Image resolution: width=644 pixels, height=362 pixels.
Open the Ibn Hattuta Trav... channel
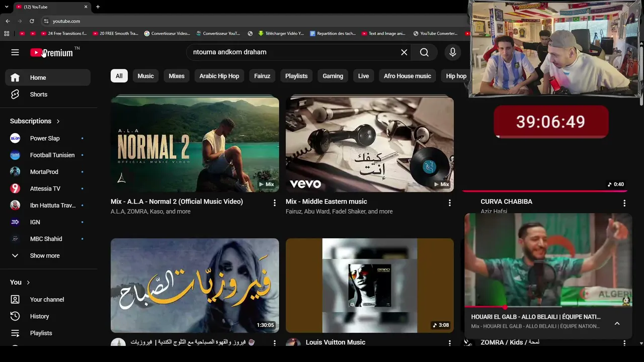(48, 205)
